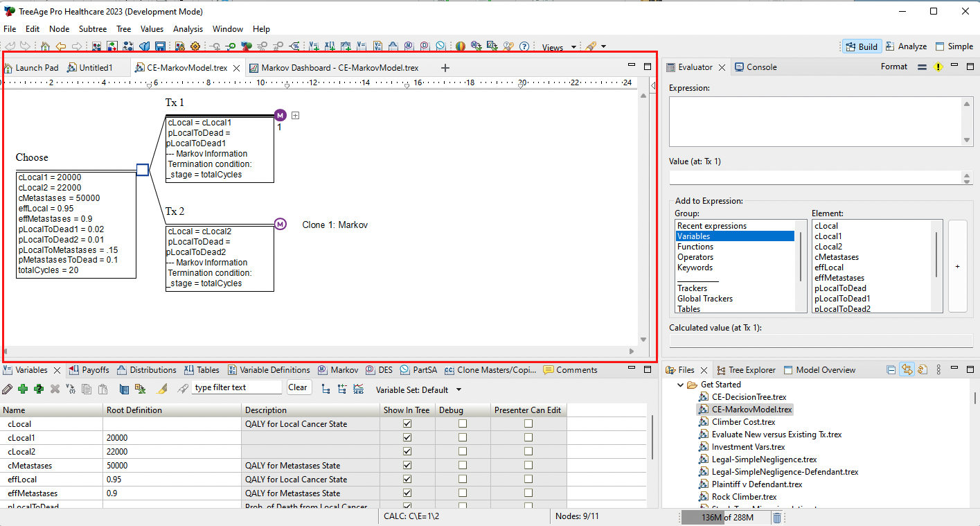Click the purple Markov node icon on Tx 1
980x526 pixels.
pyautogui.click(x=280, y=115)
